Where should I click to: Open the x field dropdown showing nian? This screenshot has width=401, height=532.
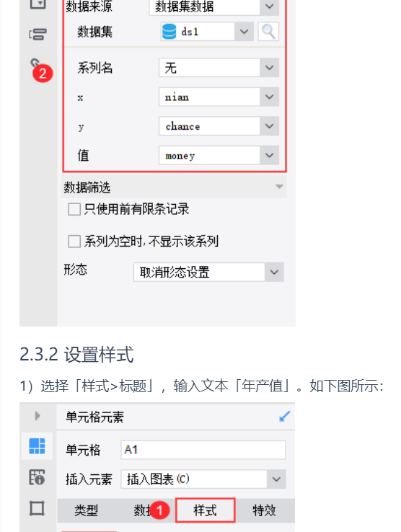(219, 97)
